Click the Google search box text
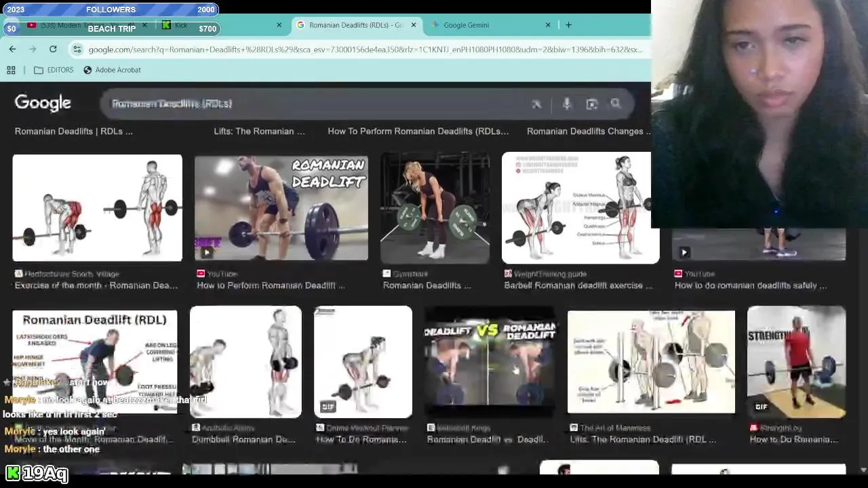 point(172,104)
